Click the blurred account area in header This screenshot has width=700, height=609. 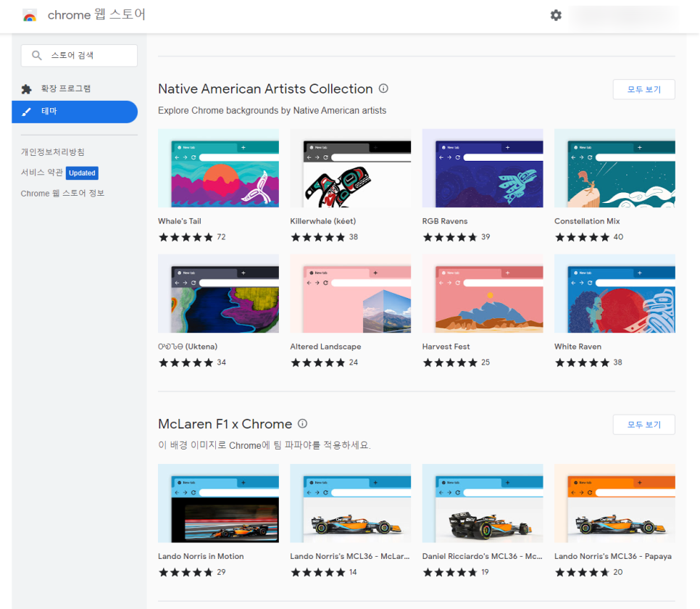coord(625,16)
